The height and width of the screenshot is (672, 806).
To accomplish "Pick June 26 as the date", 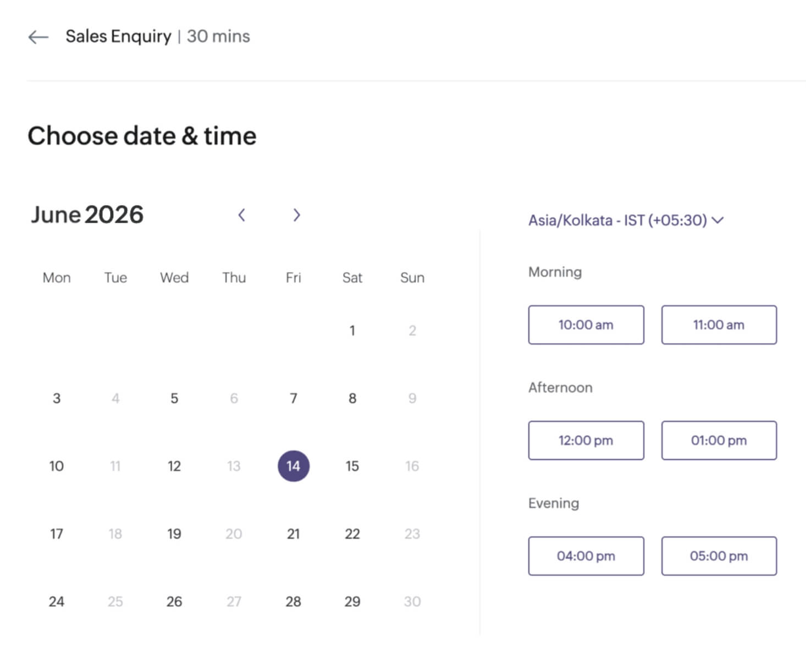I will coord(174,602).
